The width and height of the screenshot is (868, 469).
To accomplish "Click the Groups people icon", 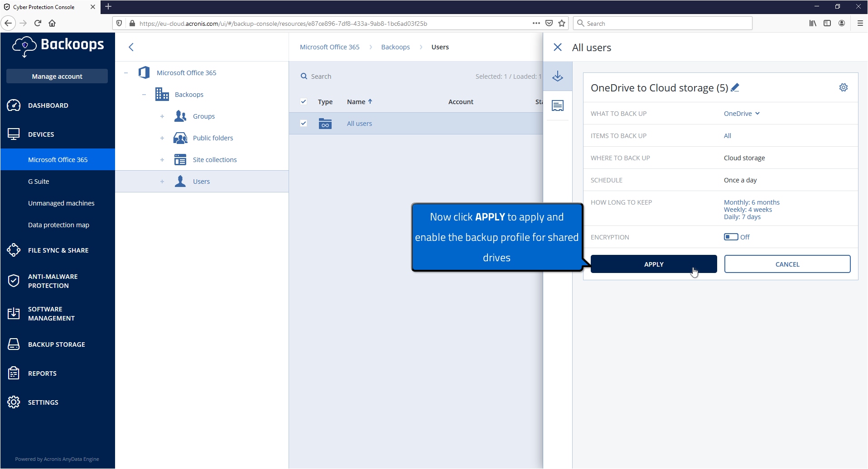I will click(x=180, y=116).
